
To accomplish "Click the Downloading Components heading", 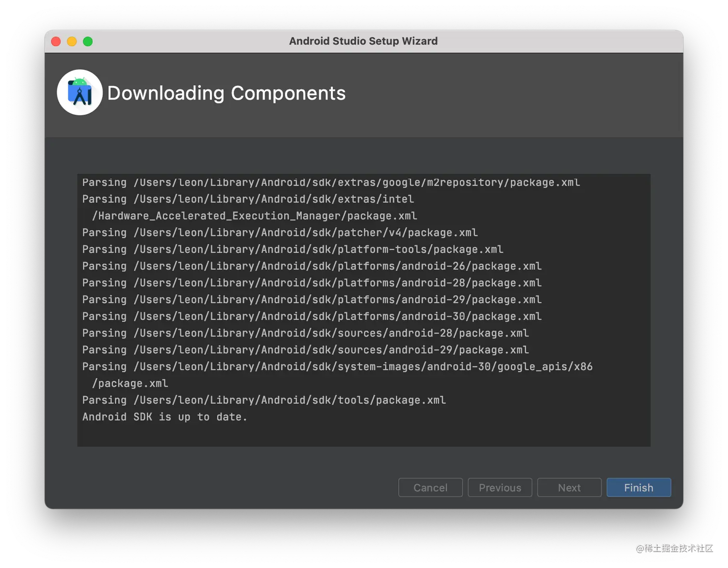I will coord(226,93).
